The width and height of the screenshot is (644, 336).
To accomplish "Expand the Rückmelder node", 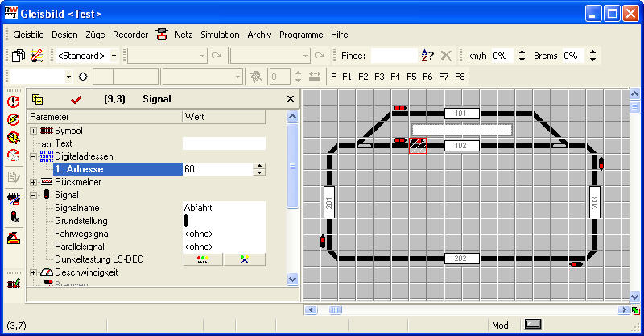I will pos(34,182).
